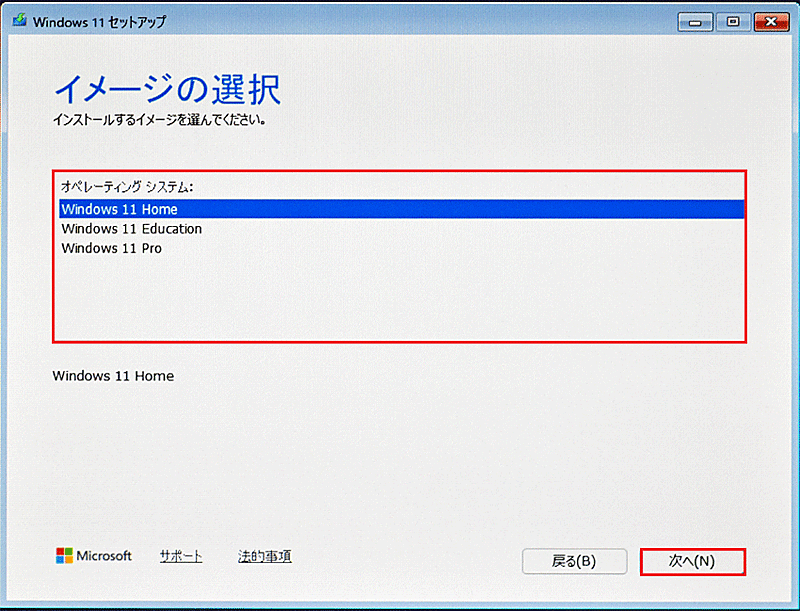Open the 法的事項 legal link
This screenshot has width=800, height=611.
tap(264, 556)
